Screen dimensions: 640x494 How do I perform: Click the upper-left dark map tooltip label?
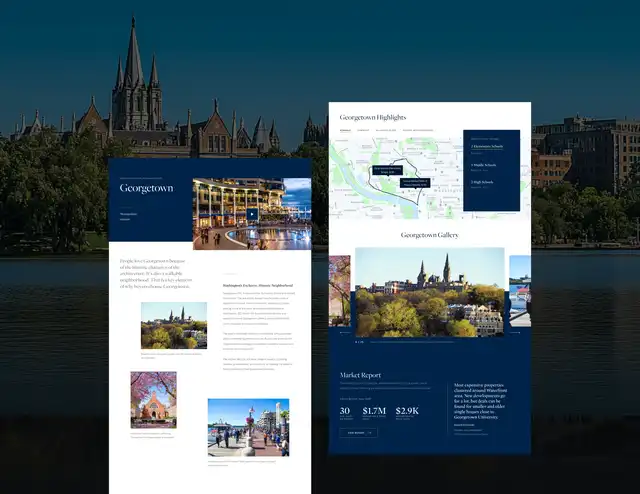click(x=388, y=170)
